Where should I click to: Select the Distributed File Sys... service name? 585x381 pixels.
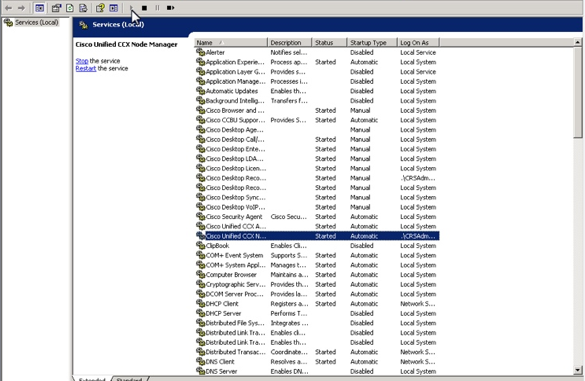point(235,323)
